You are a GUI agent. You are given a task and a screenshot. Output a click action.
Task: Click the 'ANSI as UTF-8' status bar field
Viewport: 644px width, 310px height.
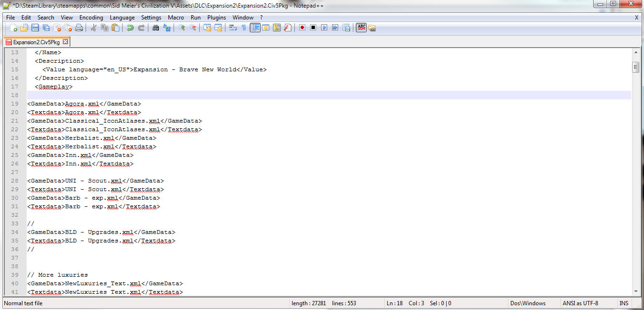click(580, 303)
